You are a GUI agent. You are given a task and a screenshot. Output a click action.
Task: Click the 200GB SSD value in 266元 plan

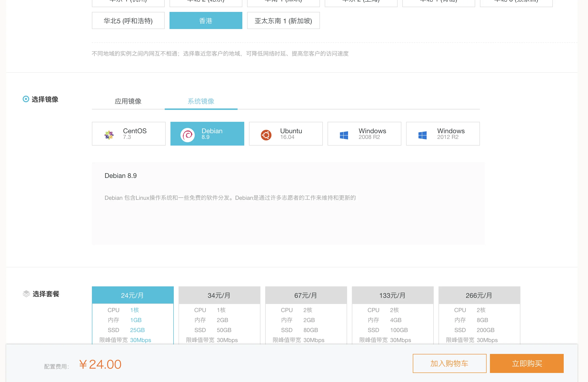tap(485, 330)
